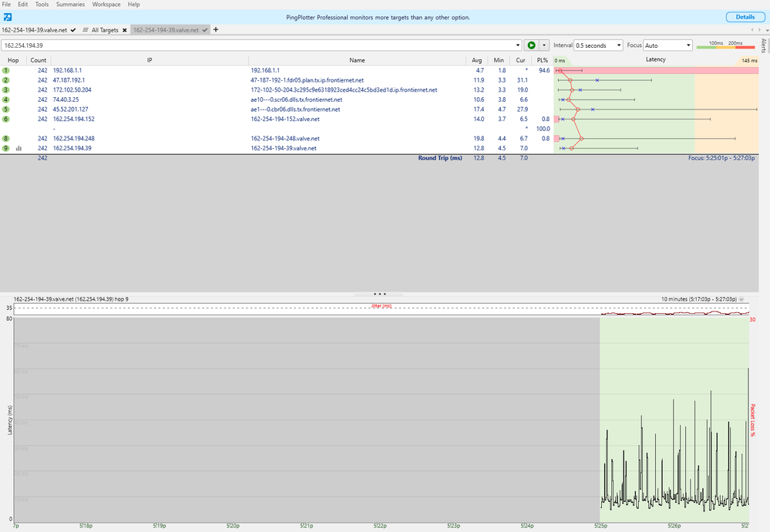The width and height of the screenshot is (770, 532).
Task: Select IP address 45.52.201.127
Action: pos(71,109)
